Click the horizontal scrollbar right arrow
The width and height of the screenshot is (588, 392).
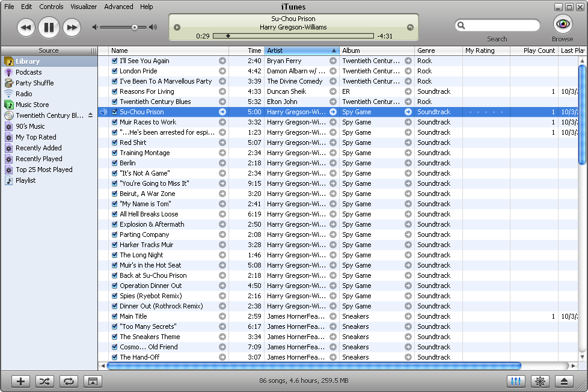point(573,366)
